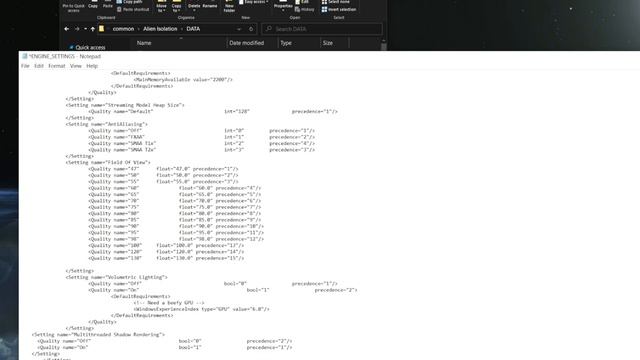Click Paste in the Explorer ribbon

coord(108,4)
